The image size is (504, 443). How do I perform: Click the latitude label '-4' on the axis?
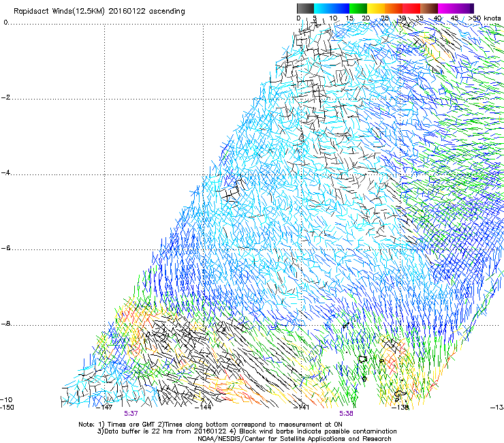click(x=6, y=172)
